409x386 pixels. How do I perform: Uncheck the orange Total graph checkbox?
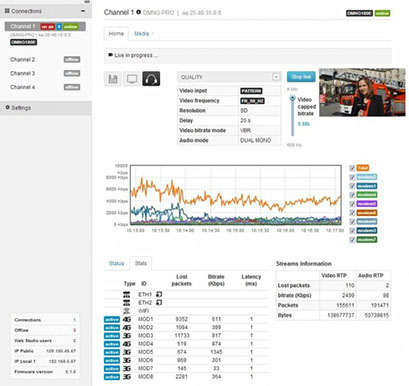click(x=352, y=168)
